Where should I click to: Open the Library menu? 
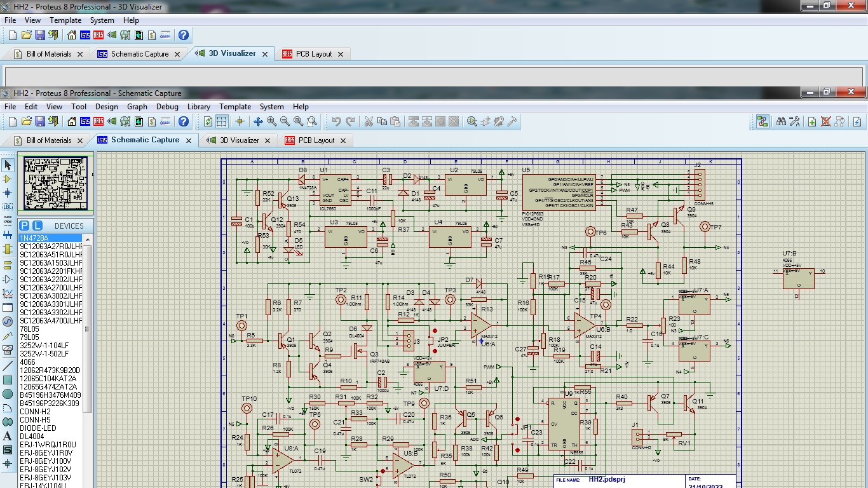pos(198,107)
